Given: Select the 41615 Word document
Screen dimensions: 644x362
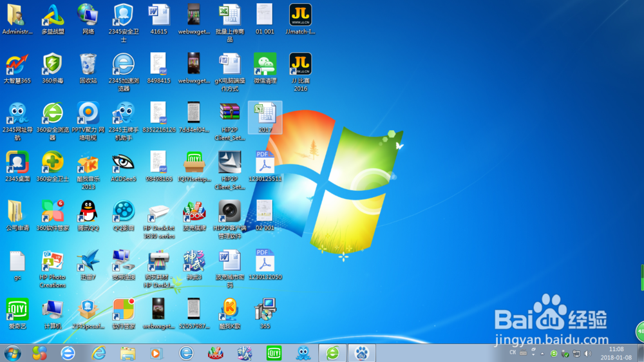Looking at the screenshot, I should [159, 19].
